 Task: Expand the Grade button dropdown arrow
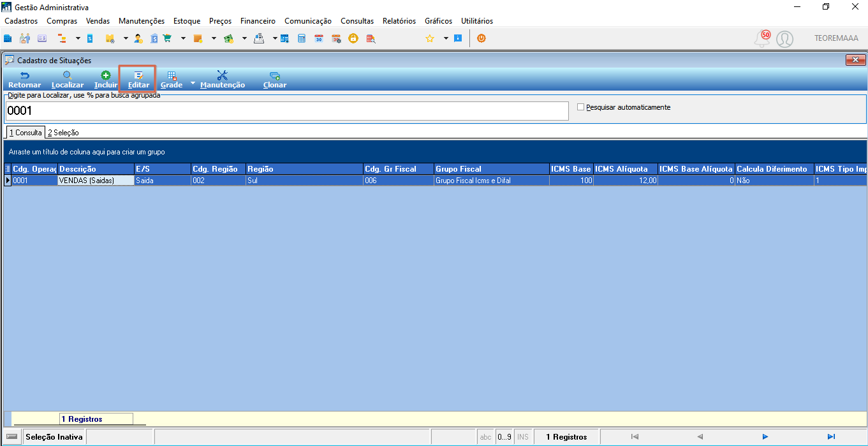[193, 84]
